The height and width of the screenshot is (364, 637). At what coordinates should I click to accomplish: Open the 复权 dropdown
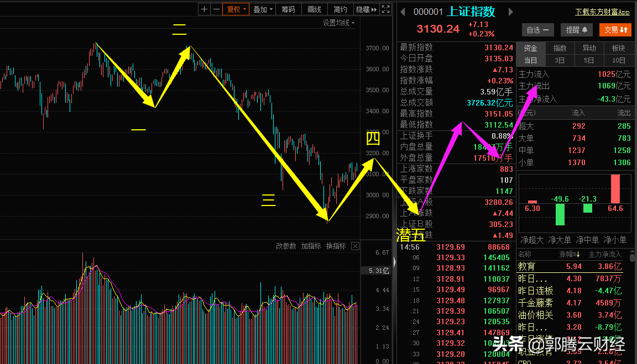coord(236,9)
